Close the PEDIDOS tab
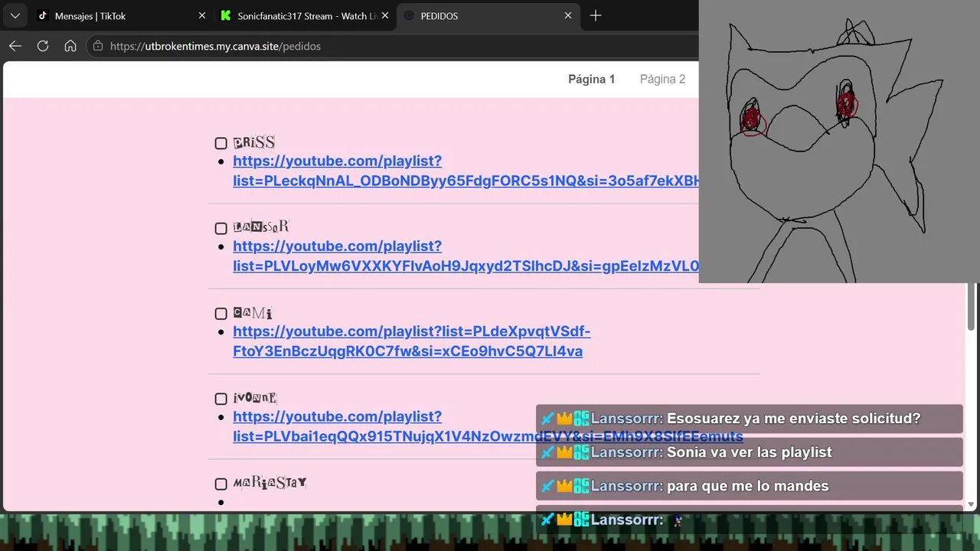This screenshot has height=551, width=980. click(568, 15)
